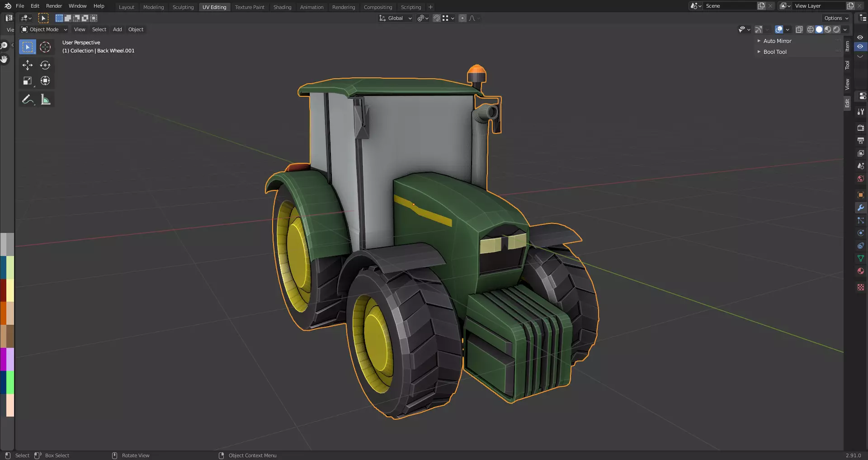Image resolution: width=868 pixels, height=460 pixels.
Task: Toggle proportional editing
Action: pos(462,18)
